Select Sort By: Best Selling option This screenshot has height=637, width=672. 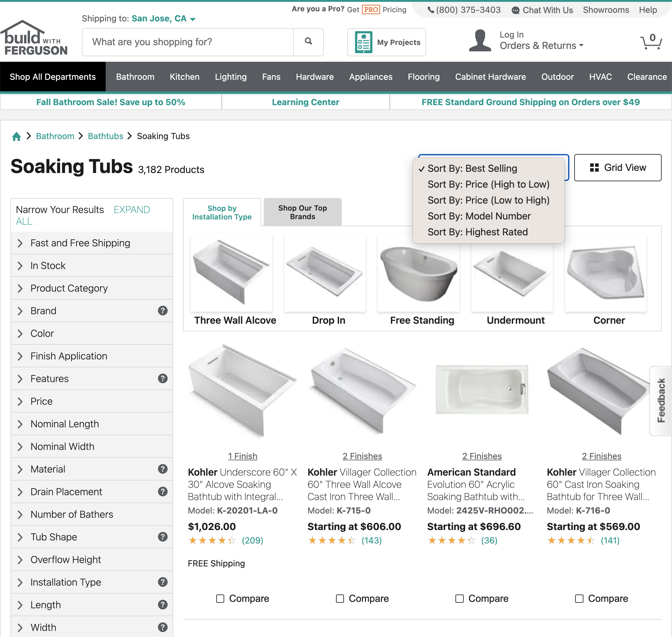(472, 168)
